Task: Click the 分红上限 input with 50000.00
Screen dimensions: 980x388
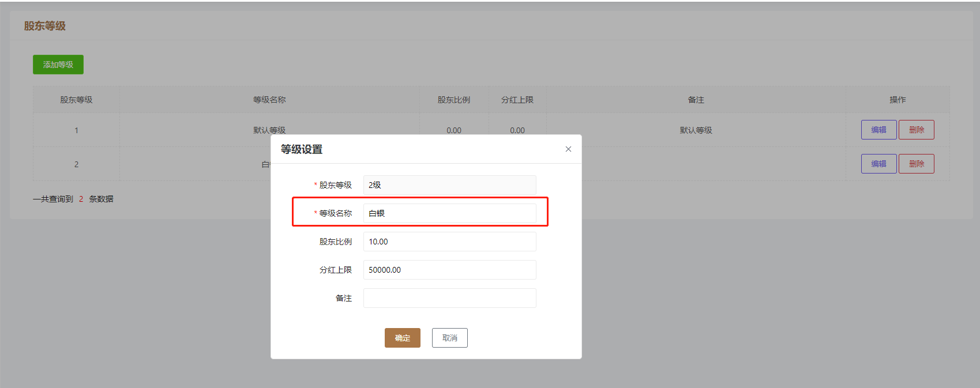Action: point(450,270)
